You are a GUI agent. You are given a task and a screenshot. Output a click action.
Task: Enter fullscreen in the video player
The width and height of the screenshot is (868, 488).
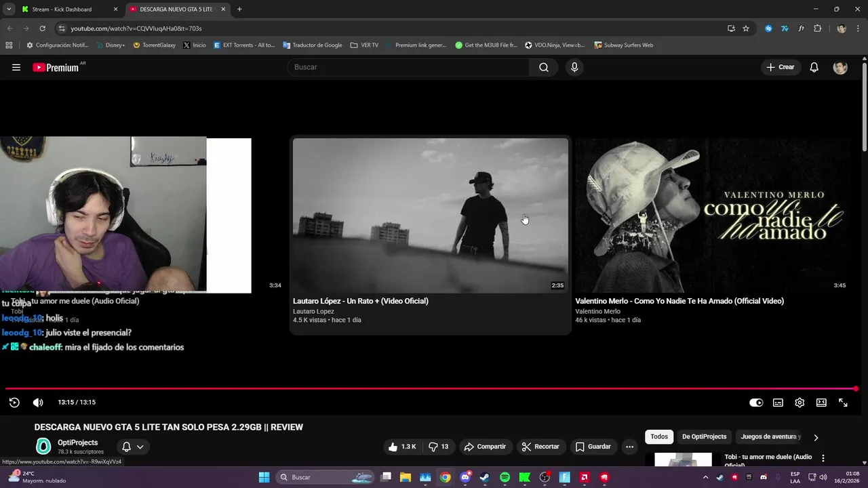pyautogui.click(x=843, y=403)
